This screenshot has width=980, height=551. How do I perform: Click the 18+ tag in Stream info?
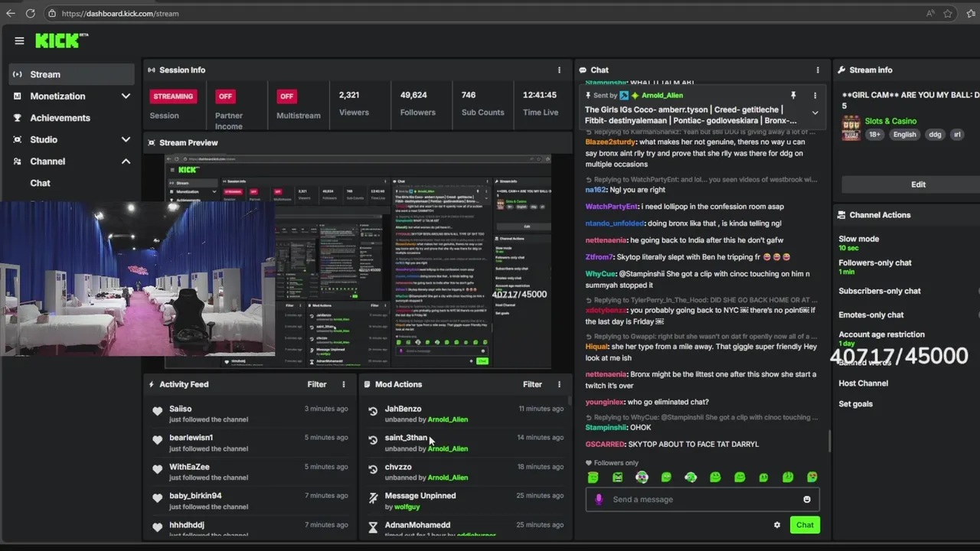(x=874, y=135)
